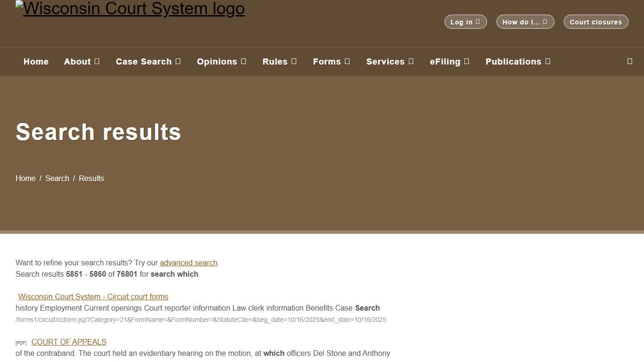Click the Court closures button
Image resolution: width=644 pixels, height=362 pixels.
coord(595,22)
